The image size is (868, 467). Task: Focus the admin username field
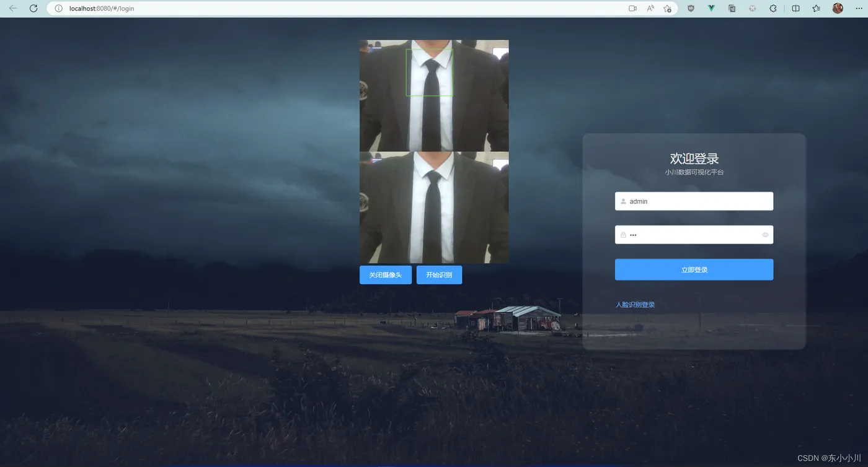[694, 201]
